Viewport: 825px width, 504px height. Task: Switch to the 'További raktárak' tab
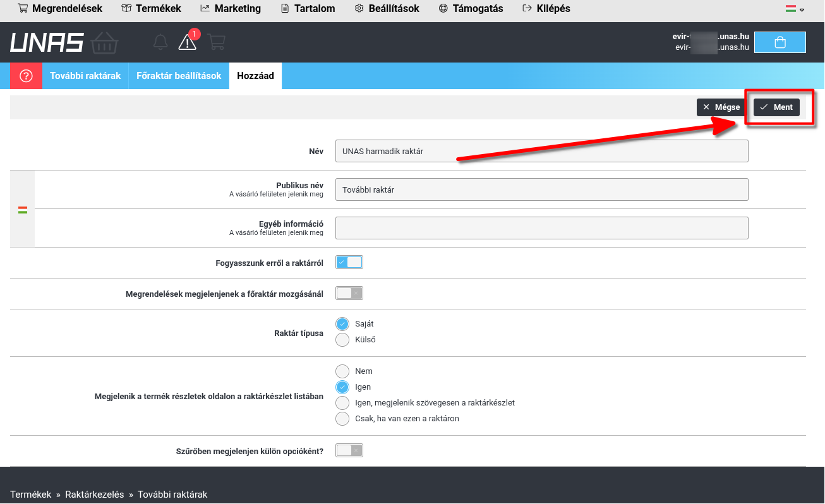click(85, 76)
